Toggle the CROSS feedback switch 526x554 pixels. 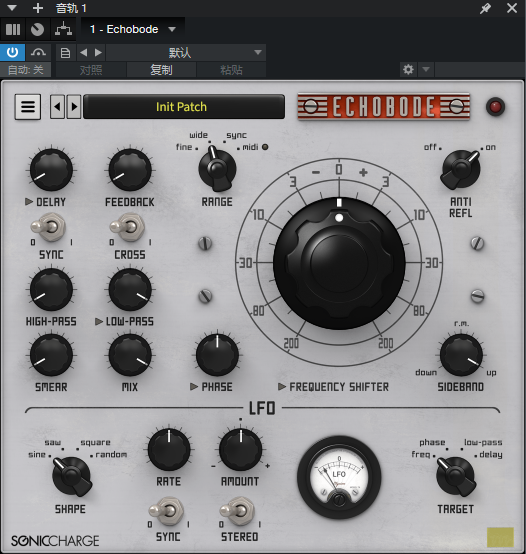pos(128,227)
